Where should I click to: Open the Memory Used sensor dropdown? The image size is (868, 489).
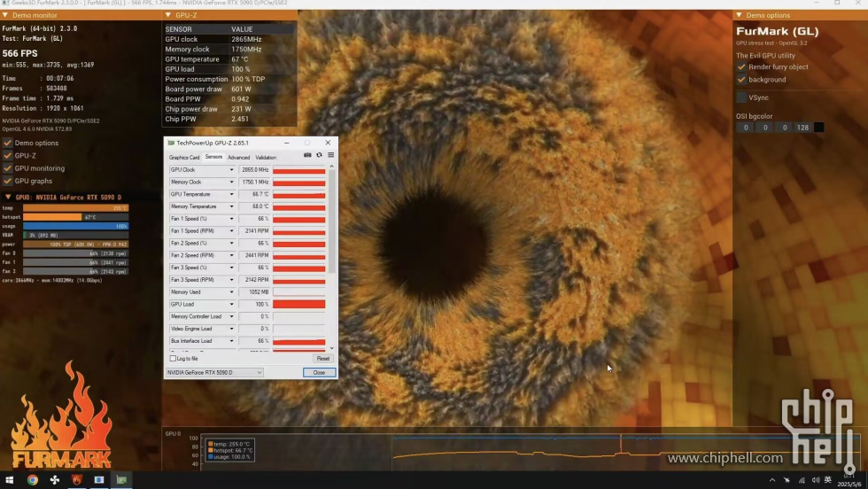(x=231, y=291)
